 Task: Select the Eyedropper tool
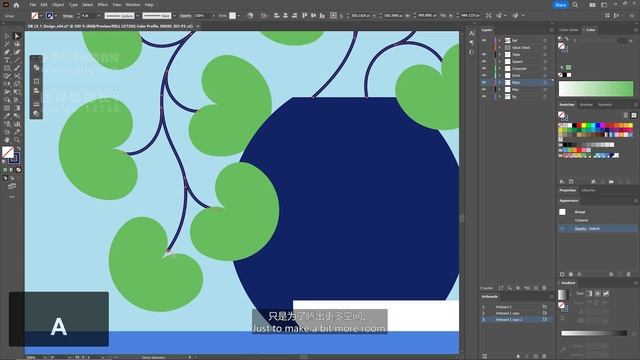[x=7, y=116]
